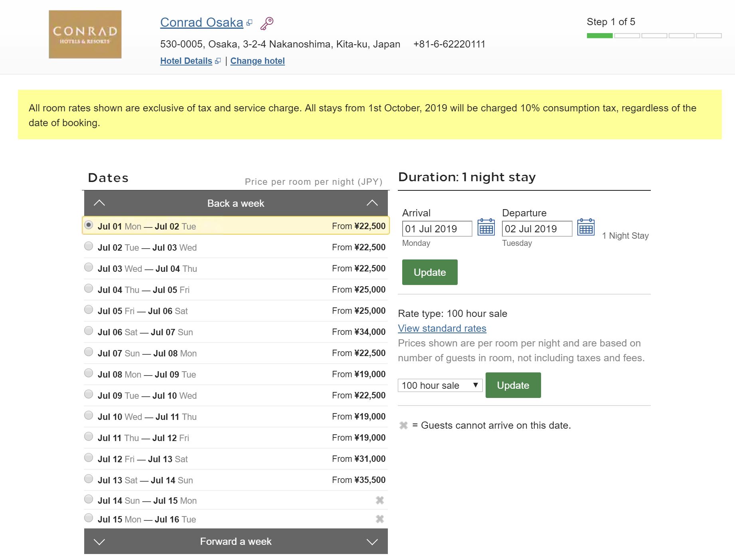Select the Jul 11 – Jul 12 radio button

[x=89, y=436]
